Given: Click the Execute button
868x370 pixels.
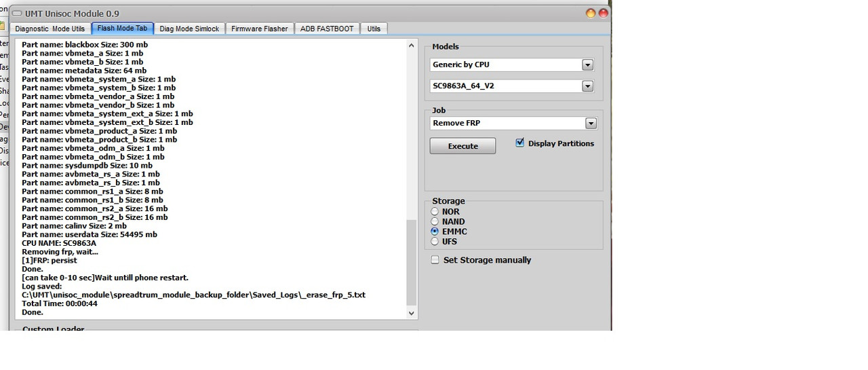Looking at the screenshot, I should coord(462,146).
